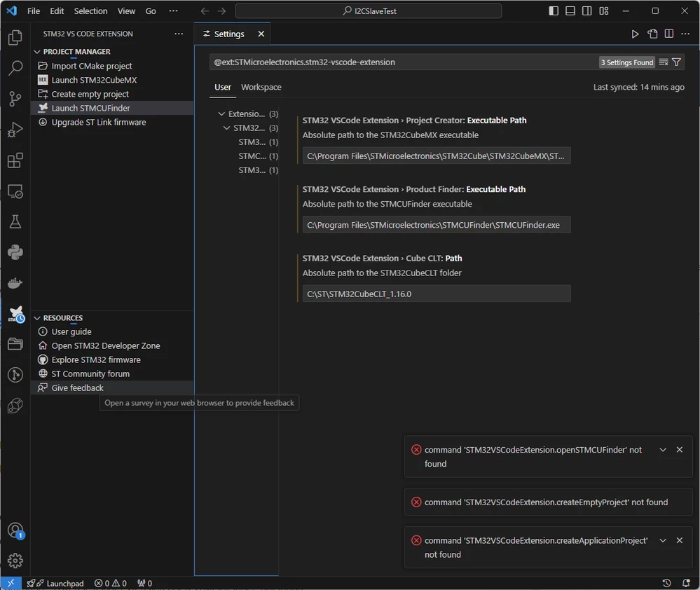Open the Python activity bar view

tap(15, 252)
